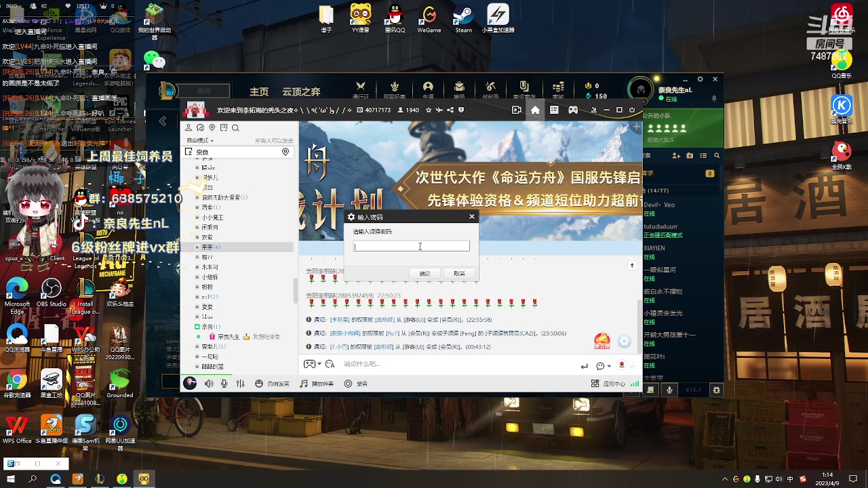
Task: Click the send enter-arrow icon
Action: [x=584, y=366]
